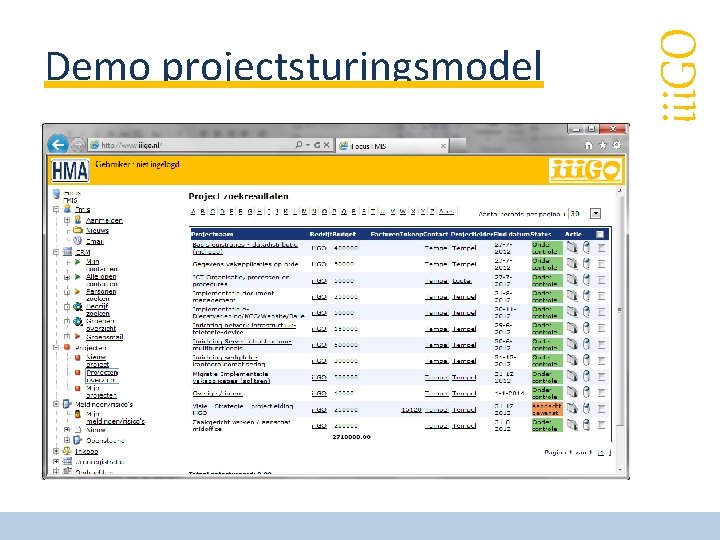Screen dimensions: 720x540
Task: Click total budget value 2710000.00
Action: click(351, 437)
